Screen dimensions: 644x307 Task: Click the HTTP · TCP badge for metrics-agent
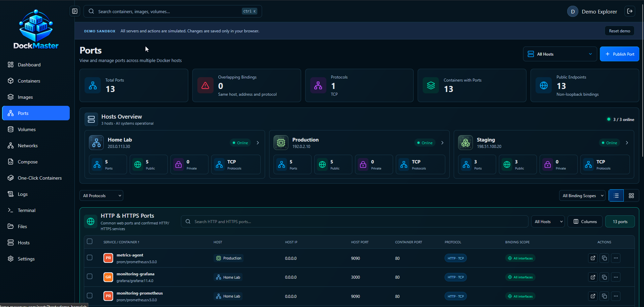(x=456, y=258)
